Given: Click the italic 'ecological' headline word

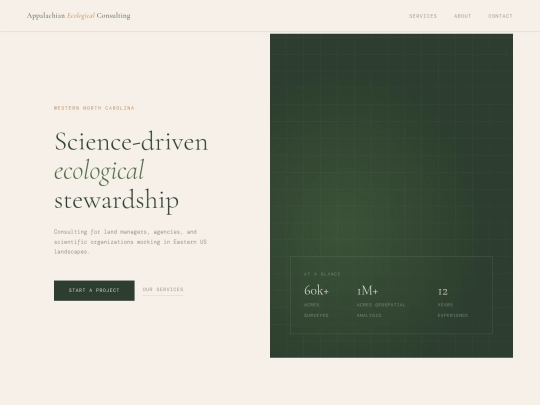Looking at the screenshot, I should pos(99,171).
